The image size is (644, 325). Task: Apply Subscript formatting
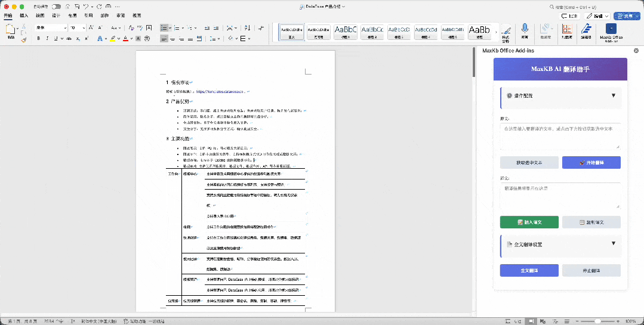click(78, 39)
